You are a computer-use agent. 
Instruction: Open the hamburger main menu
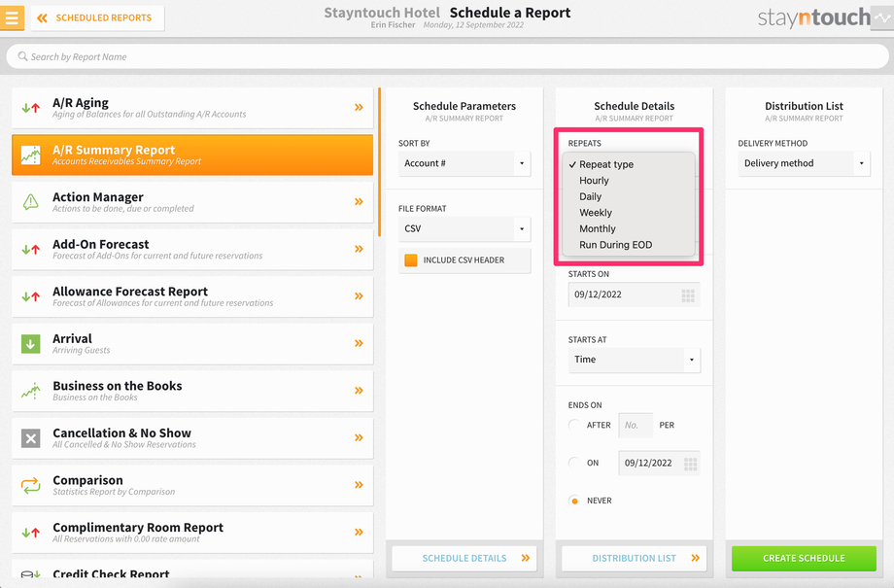[12, 17]
